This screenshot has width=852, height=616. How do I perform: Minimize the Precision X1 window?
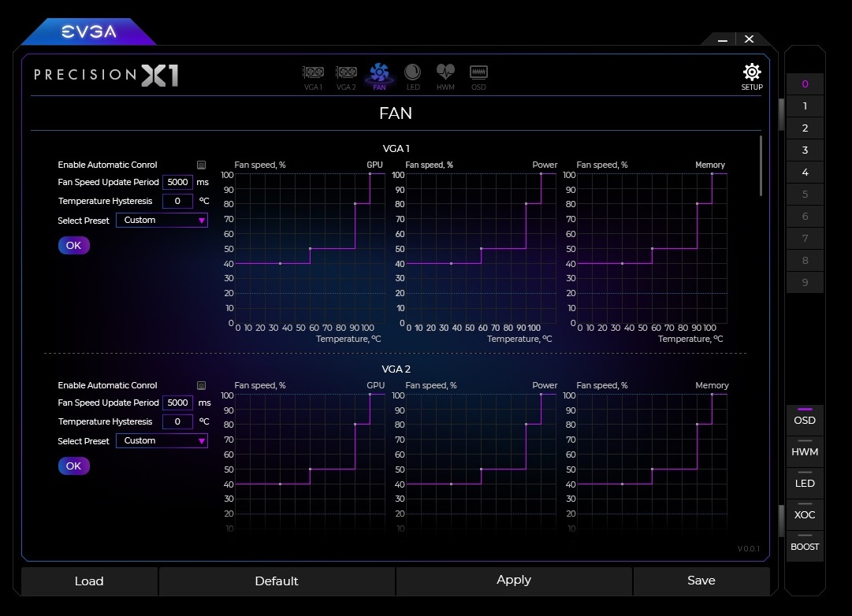pyautogui.click(x=722, y=39)
